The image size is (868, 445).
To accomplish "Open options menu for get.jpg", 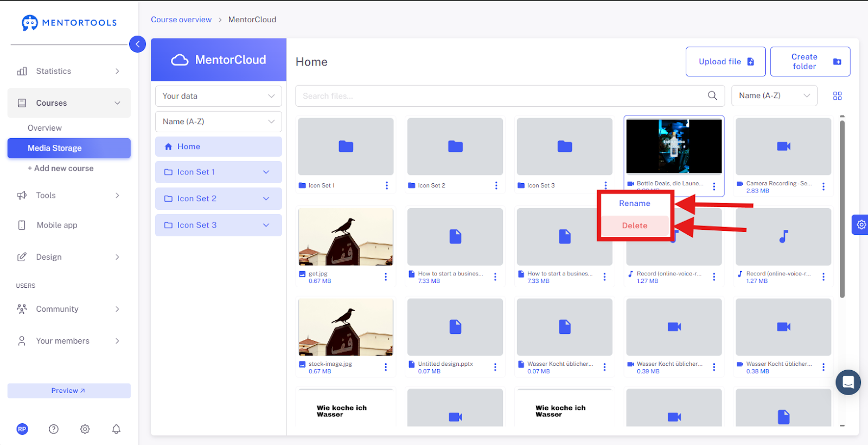I will coord(386,277).
